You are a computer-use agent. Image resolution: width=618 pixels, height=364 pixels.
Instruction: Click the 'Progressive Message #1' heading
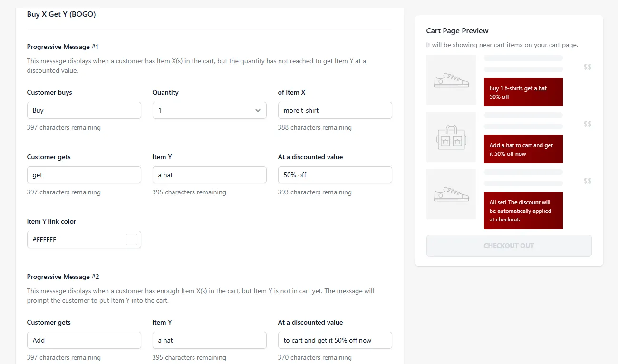click(63, 47)
